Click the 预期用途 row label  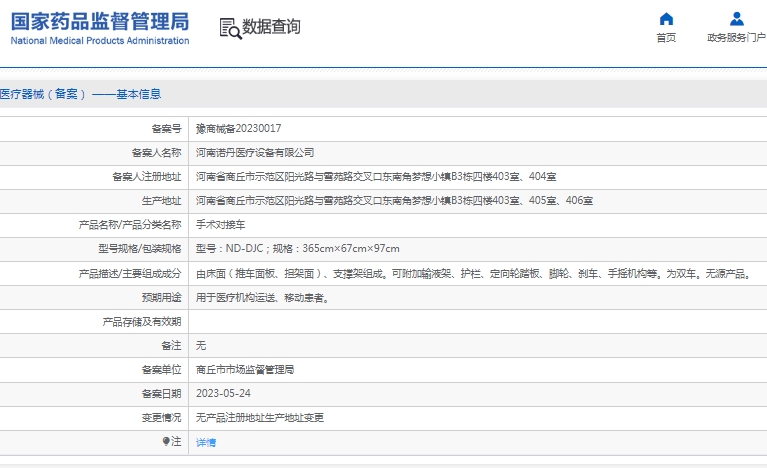[161, 297]
